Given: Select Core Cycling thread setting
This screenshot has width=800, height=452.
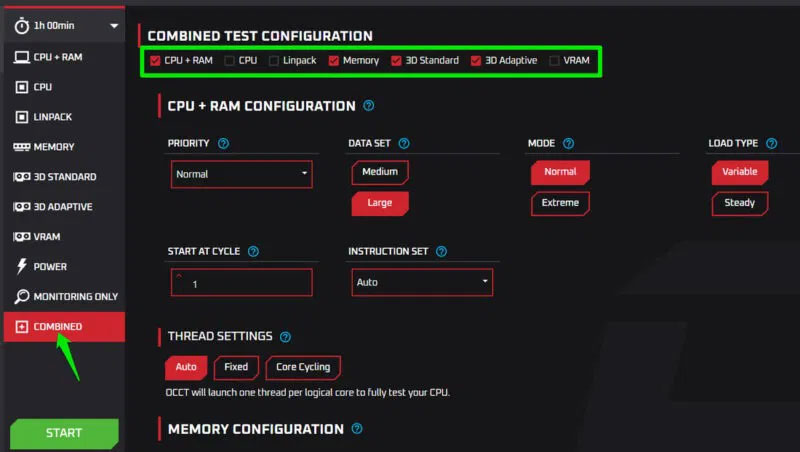Looking at the screenshot, I should pos(303,367).
